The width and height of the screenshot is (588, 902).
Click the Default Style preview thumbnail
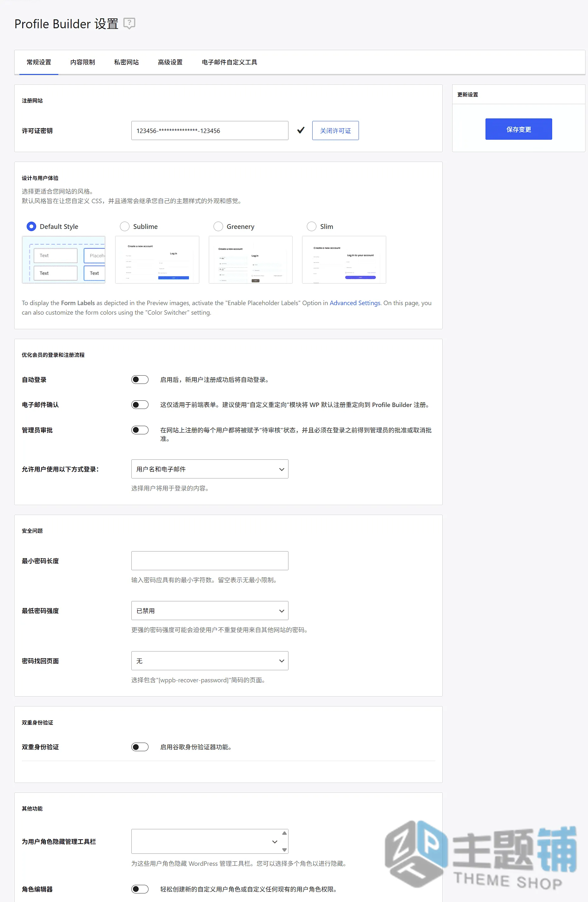tap(64, 260)
